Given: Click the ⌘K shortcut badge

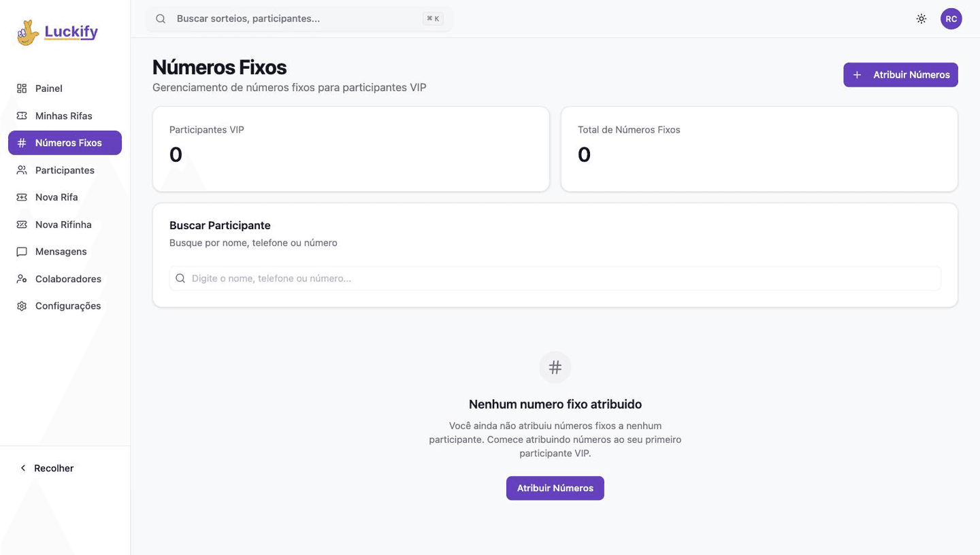Looking at the screenshot, I should point(433,19).
